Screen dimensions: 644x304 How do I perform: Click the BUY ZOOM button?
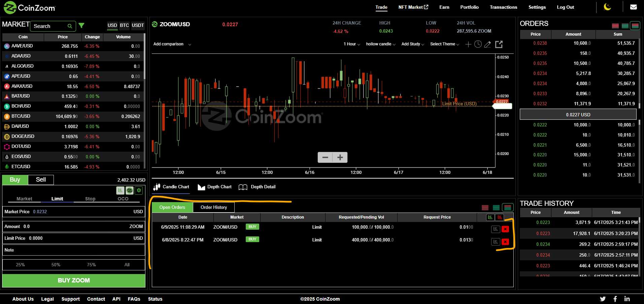[x=74, y=280]
